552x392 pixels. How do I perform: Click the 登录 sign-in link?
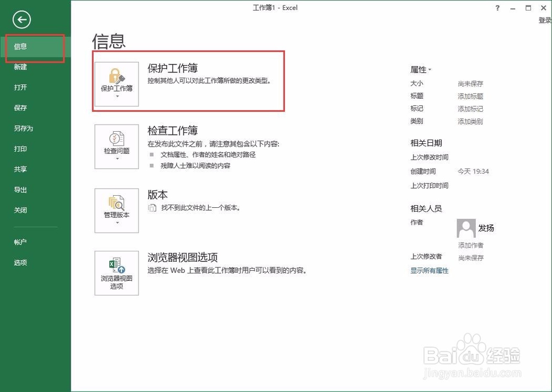pos(545,20)
